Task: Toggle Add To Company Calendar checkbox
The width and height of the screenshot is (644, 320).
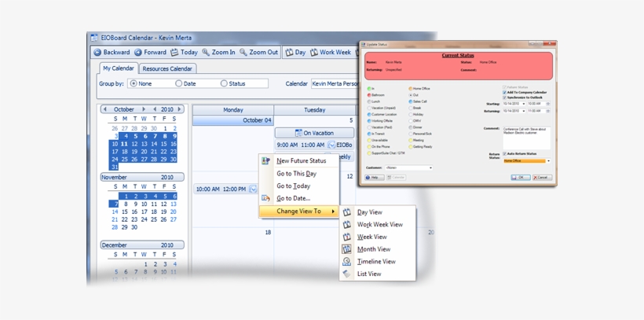Action: pyautogui.click(x=504, y=93)
